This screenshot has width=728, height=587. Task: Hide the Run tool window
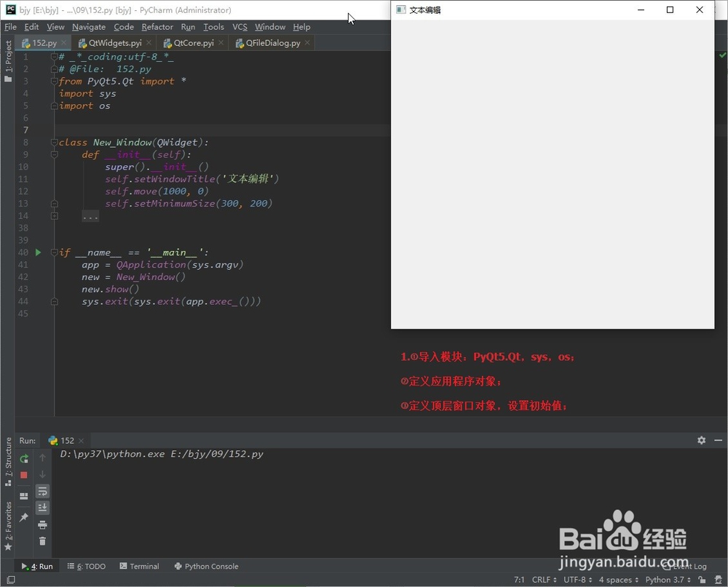719,440
